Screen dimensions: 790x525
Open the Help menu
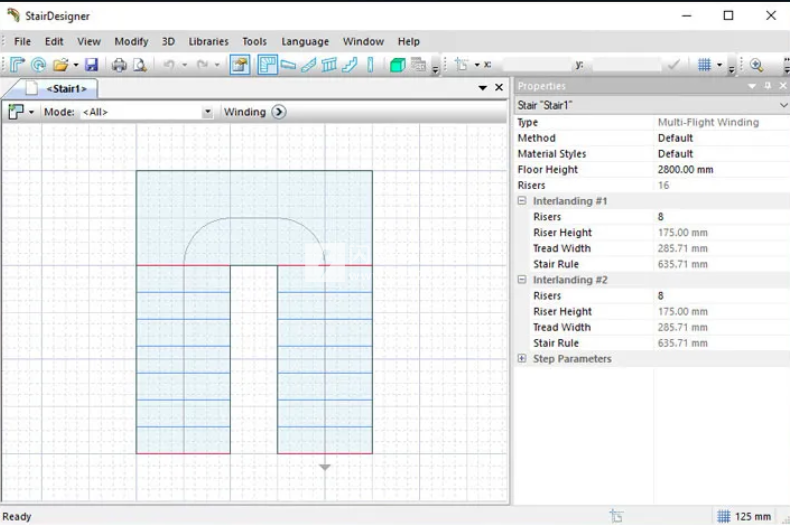[409, 41]
